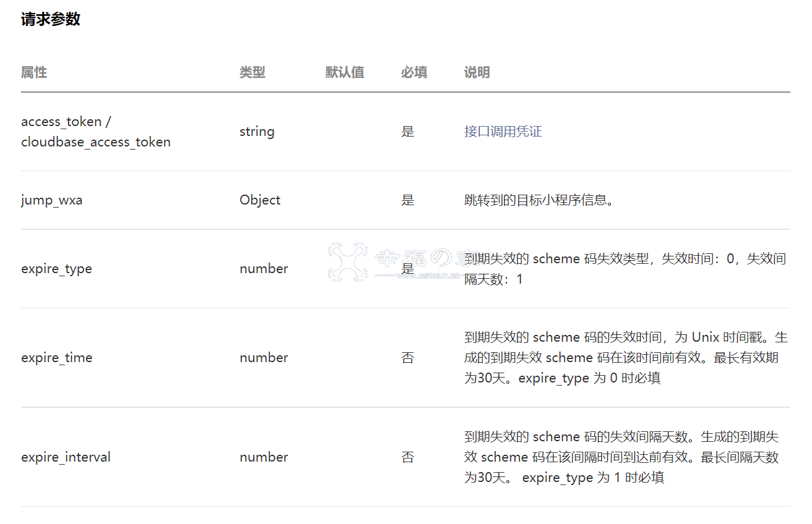
Task: Click the number type in expire_interval row
Action: point(264,457)
